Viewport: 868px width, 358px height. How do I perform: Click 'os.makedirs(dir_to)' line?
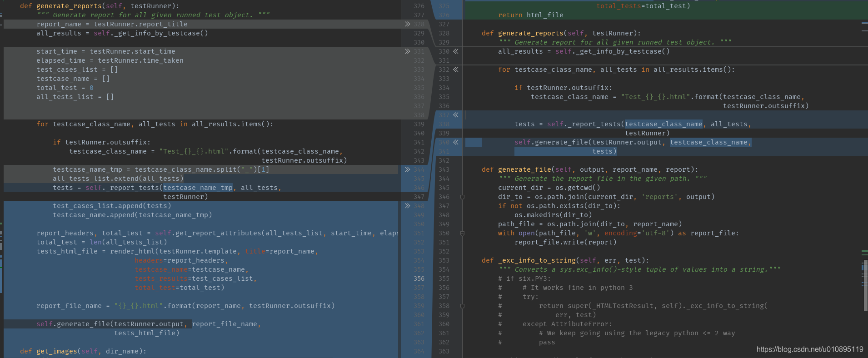coord(553,215)
